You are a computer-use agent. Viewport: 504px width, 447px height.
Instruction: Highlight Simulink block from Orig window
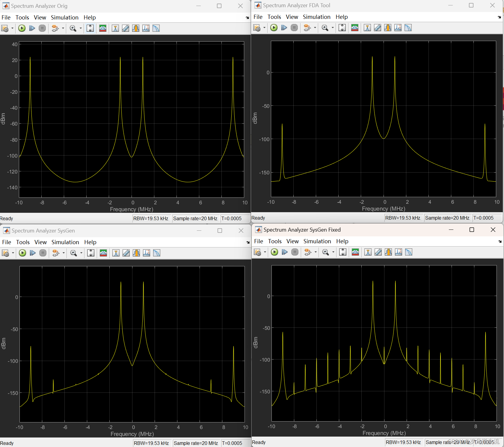coord(55,28)
